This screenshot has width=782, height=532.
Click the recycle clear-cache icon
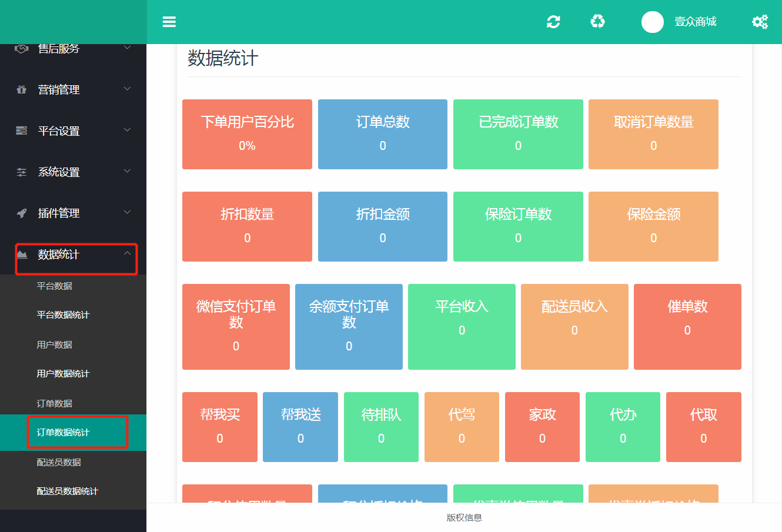597,22
